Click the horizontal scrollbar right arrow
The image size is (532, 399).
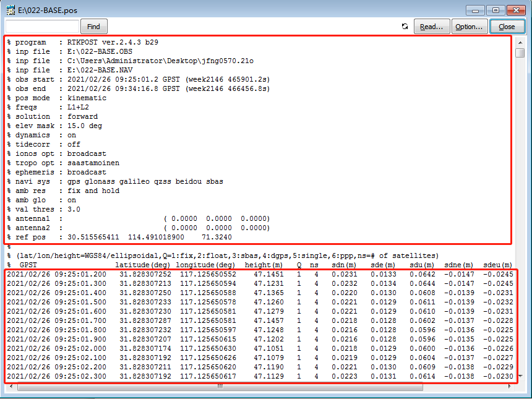[x=509, y=387]
